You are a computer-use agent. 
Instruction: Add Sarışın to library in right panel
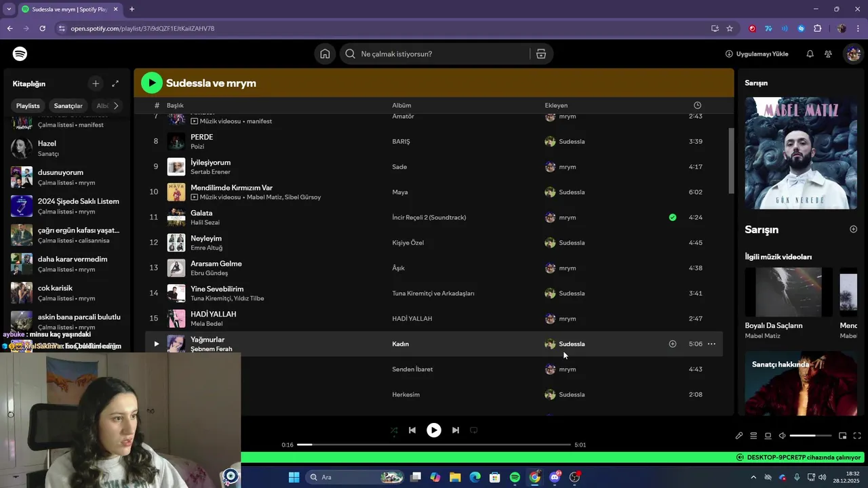pos(853,229)
